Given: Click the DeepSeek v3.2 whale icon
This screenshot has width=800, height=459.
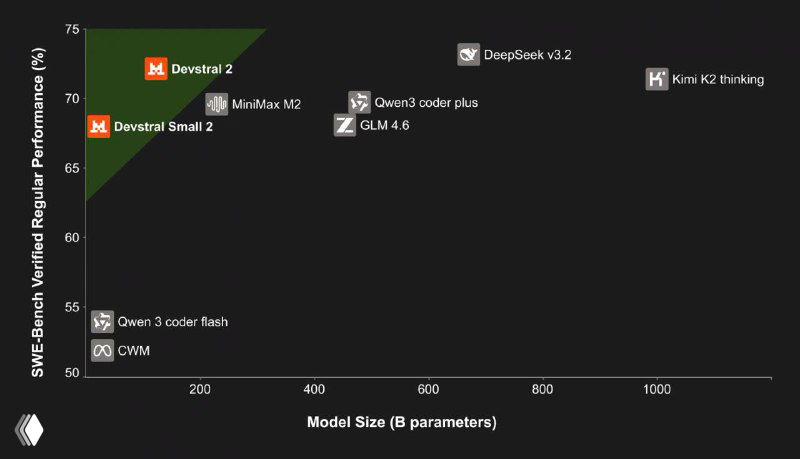Looking at the screenshot, I should pos(469,55).
